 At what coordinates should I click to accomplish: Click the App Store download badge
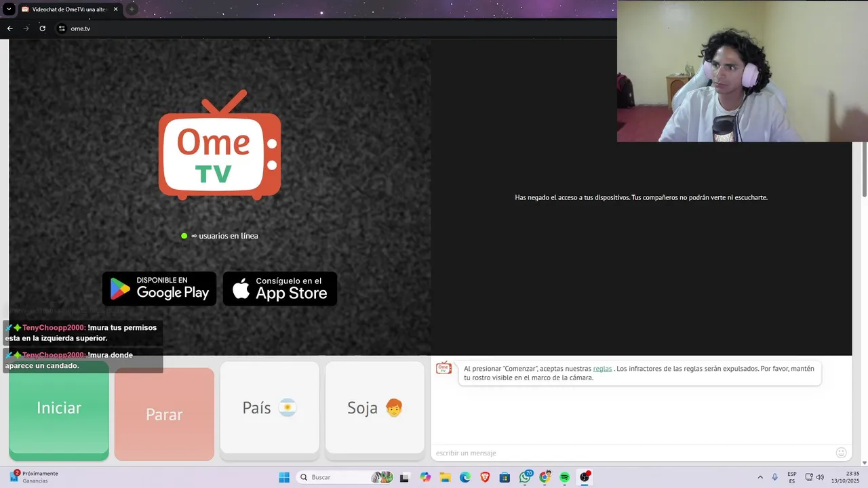point(280,289)
